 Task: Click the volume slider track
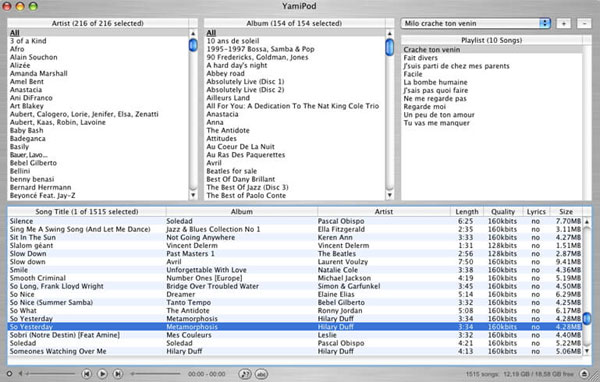(51, 374)
